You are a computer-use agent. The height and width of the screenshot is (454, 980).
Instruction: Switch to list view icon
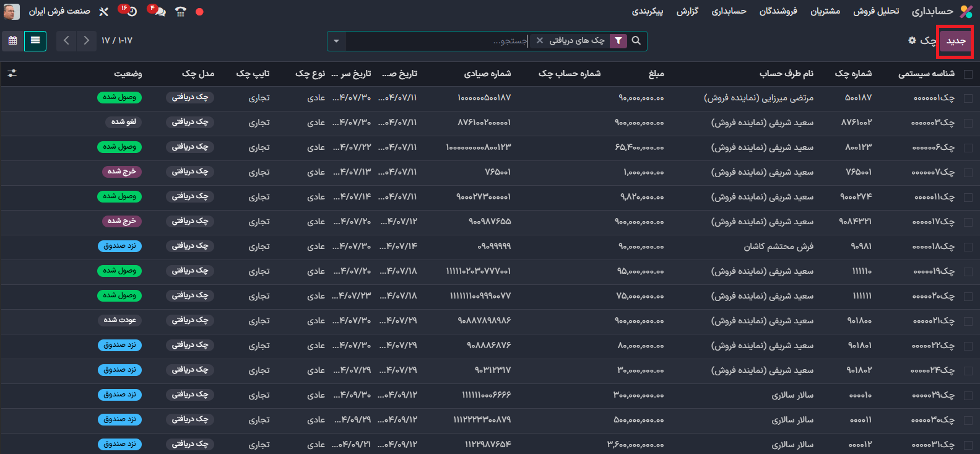[x=35, y=41]
